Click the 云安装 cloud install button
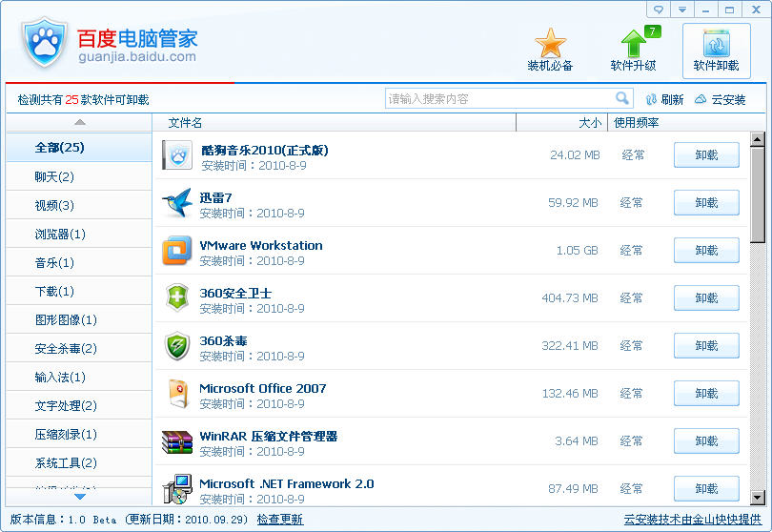The image size is (772, 532). (x=720, y=99)
